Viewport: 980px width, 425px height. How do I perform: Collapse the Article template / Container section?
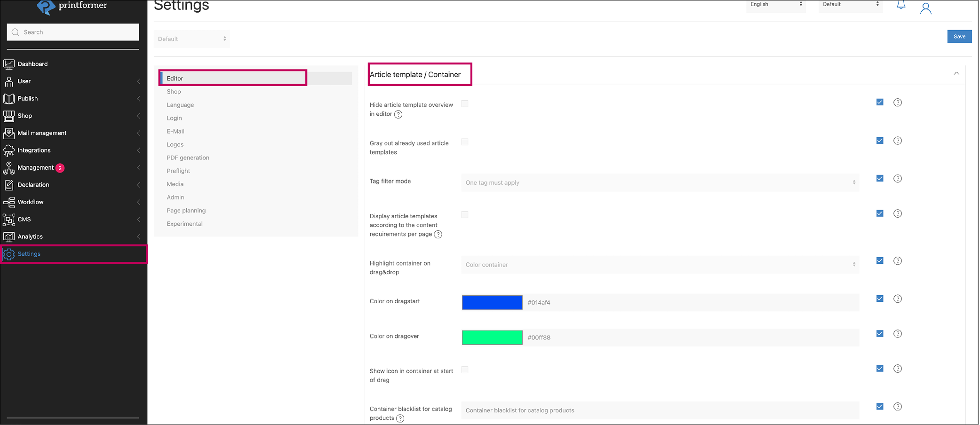[x=956, y=74]
